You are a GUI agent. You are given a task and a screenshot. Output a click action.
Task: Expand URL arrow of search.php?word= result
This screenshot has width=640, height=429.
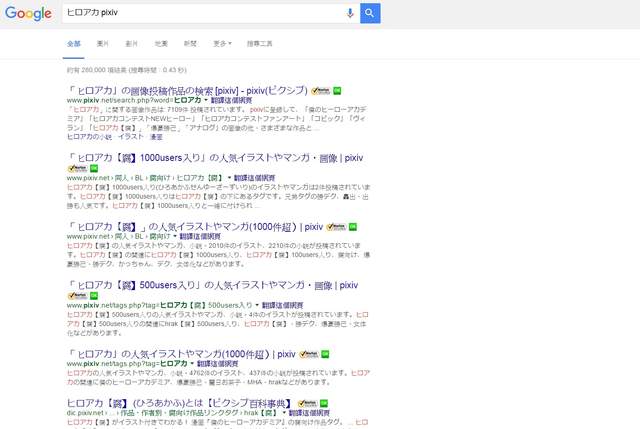pyautogui.click(x=206, y=100)
